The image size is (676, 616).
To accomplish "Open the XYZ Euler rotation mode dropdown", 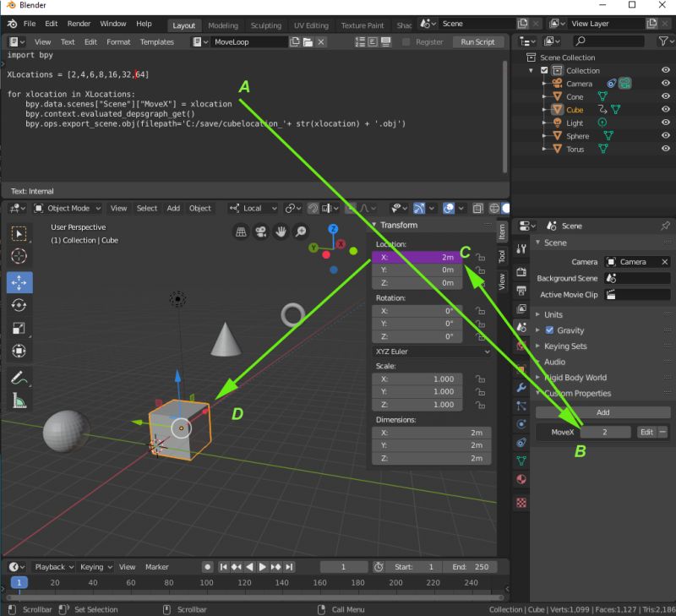I will tap(432, 352).
